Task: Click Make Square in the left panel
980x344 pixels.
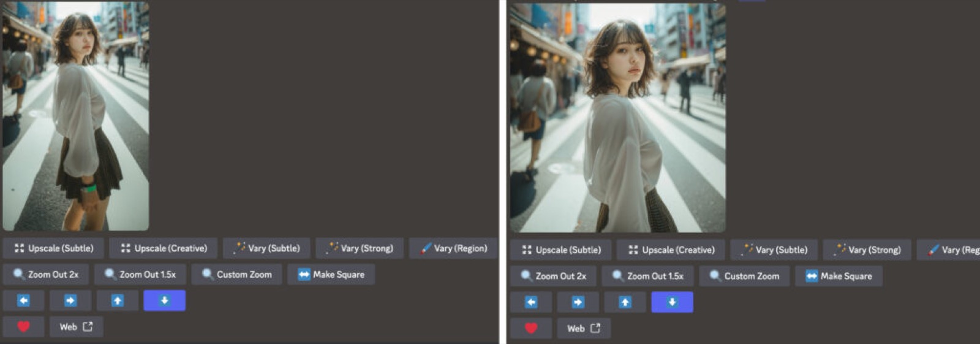Action: [331, 274]
